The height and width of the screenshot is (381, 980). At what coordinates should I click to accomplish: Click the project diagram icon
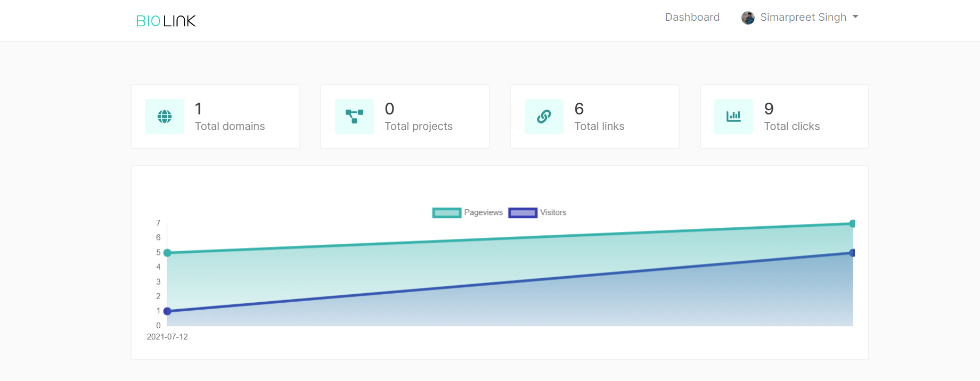click(354, 117)
